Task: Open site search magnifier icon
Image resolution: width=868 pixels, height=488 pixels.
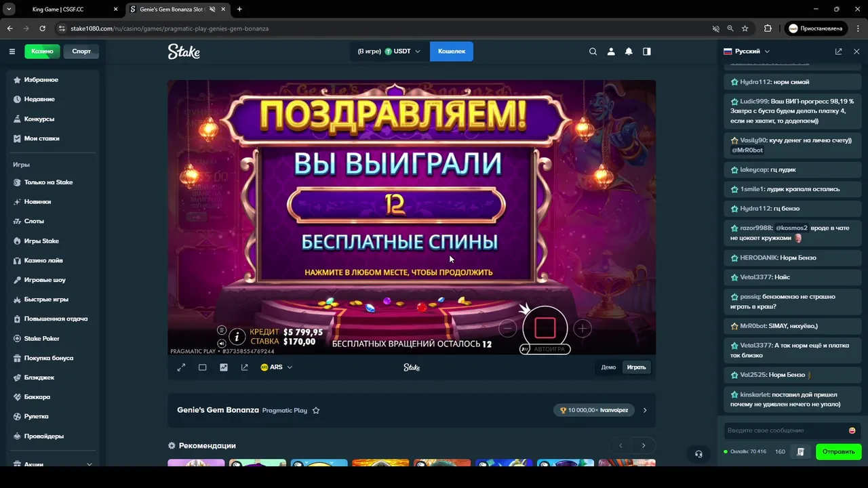Action: 593,52
